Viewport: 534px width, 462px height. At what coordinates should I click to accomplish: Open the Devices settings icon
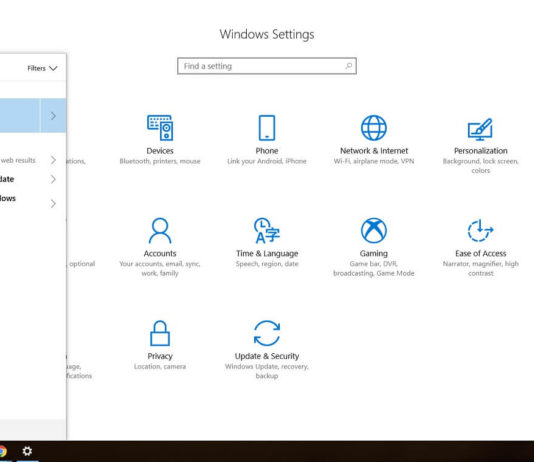click(160, 128)
